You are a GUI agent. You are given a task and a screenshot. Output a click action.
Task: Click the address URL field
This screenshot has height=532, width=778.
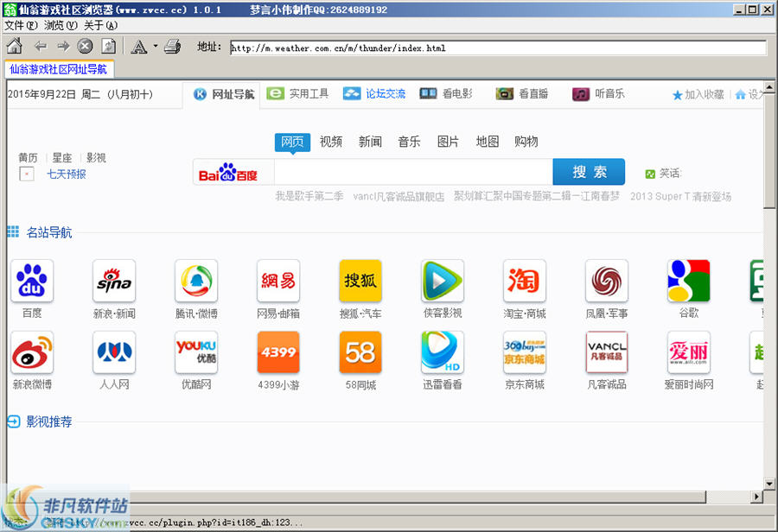[x=498, y=48]
